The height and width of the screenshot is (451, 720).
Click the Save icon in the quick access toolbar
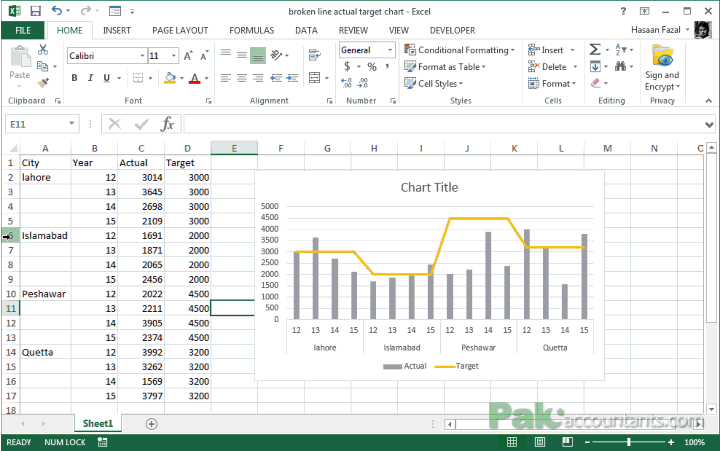35,11
